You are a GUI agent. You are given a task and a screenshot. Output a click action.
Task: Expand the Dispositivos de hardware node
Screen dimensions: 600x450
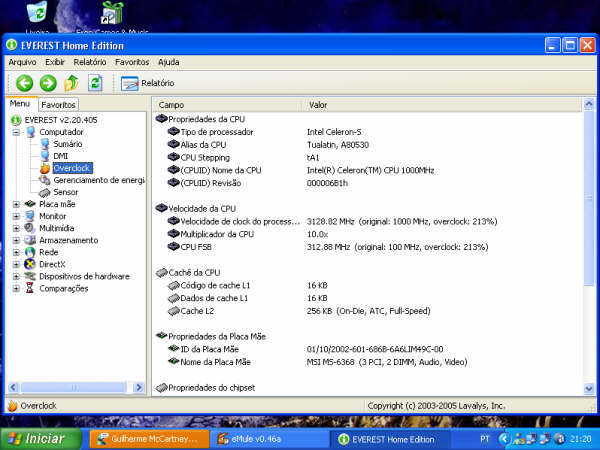[x=16, y=277]
